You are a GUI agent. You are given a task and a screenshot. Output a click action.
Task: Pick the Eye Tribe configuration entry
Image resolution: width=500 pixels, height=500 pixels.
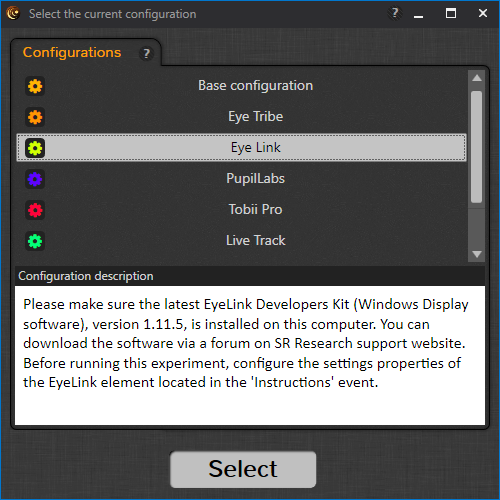point(242,117)
